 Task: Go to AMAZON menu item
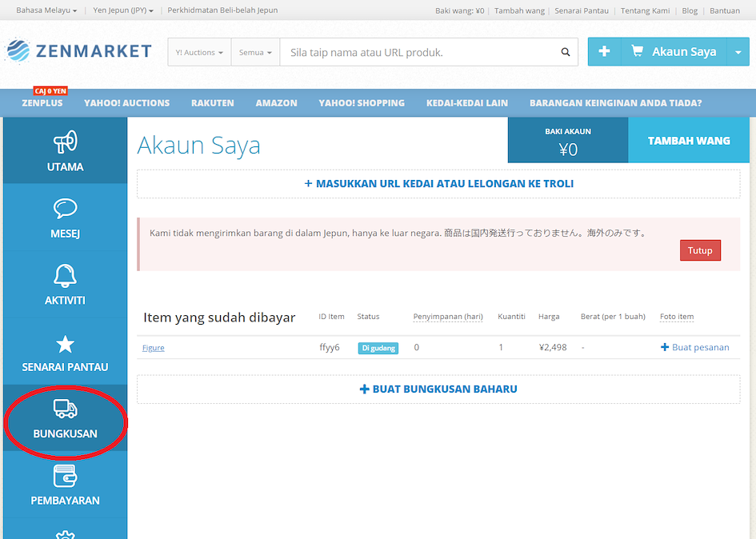pyautogui.click(x=276, y=102)
